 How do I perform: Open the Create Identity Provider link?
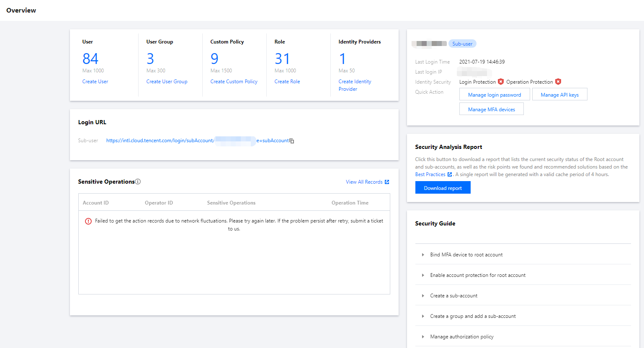coord(355,85)
